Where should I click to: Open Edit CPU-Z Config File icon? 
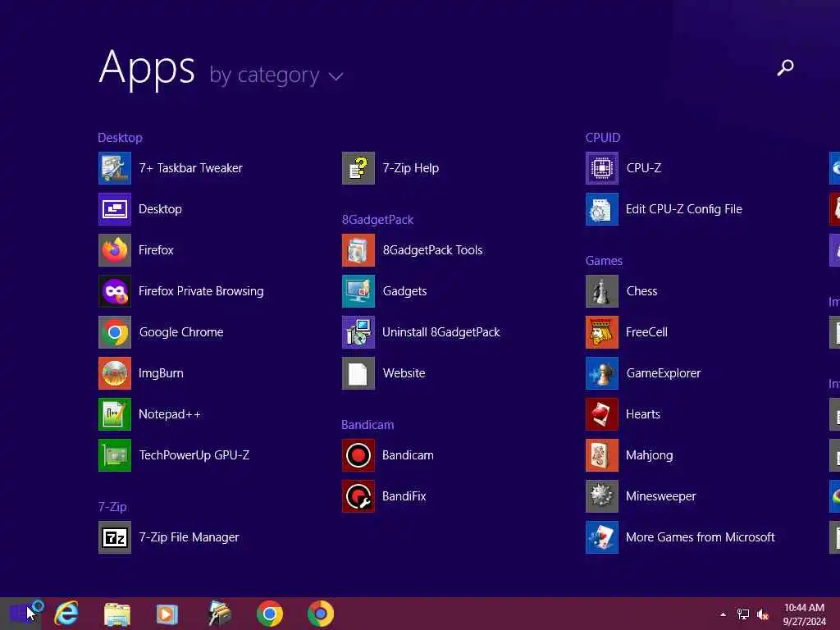tap(602, 209)
